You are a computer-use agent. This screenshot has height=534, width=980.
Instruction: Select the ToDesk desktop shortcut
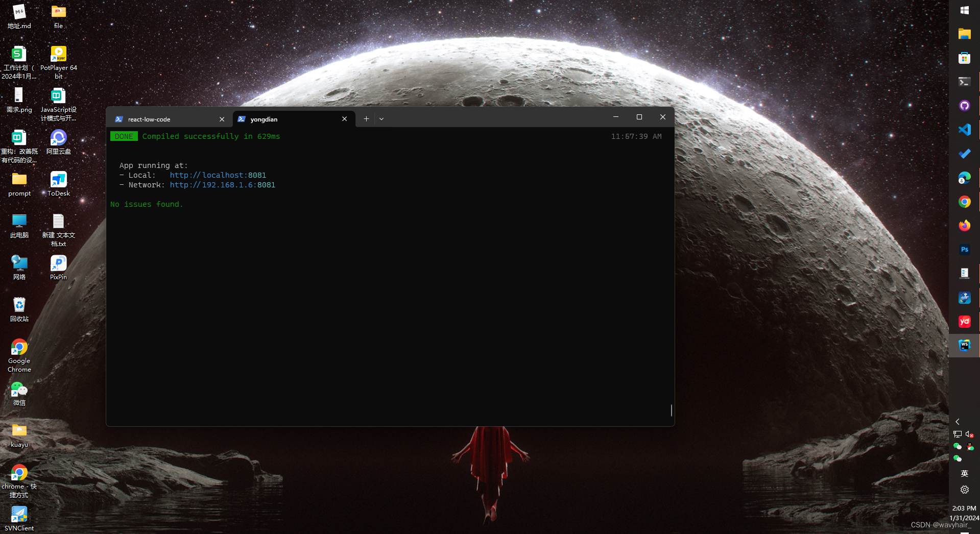(59, 184)
